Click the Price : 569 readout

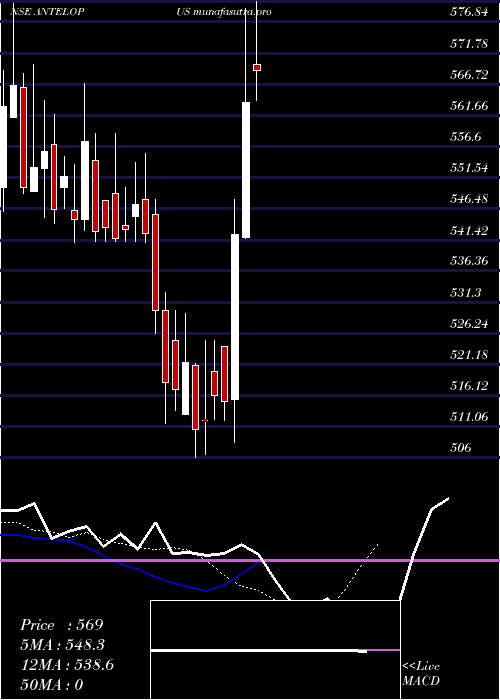62,625
